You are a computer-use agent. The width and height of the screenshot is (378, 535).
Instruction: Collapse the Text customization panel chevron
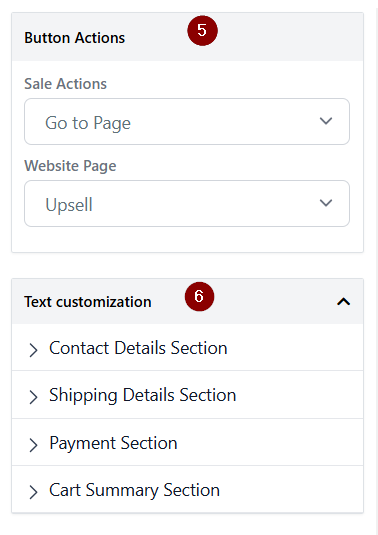point(344,302)
